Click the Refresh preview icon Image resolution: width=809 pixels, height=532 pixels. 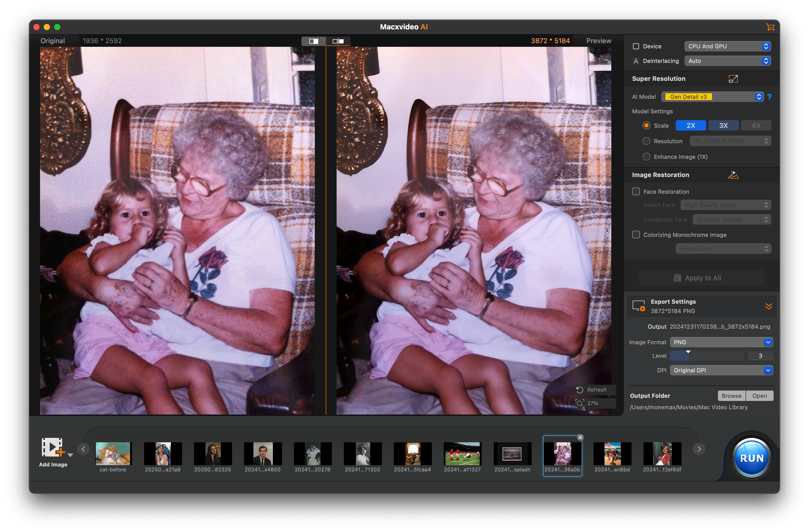tap(580, 390)
